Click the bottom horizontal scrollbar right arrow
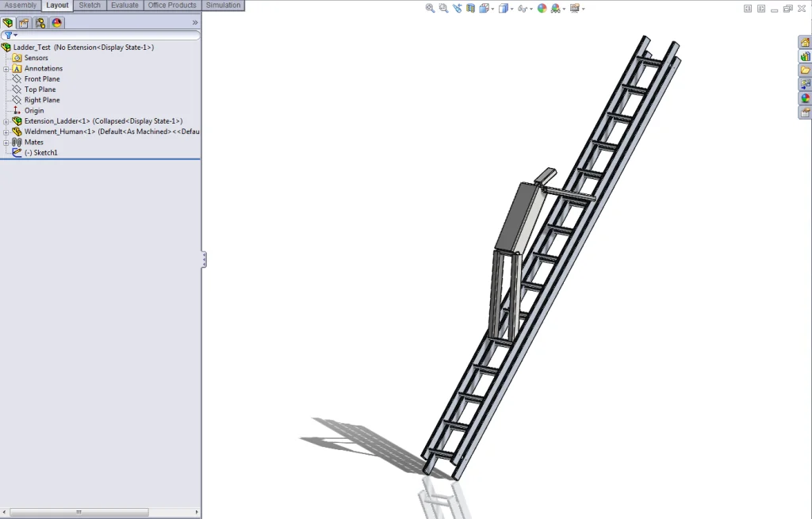This screenshot has height=519, width=812. coord(195,512)
